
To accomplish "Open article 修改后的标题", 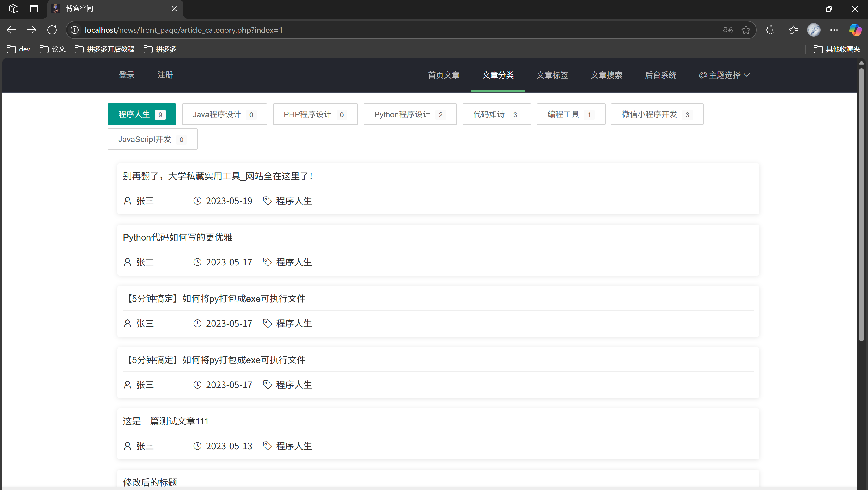I will pyautogui.click(x=150, y=482).
